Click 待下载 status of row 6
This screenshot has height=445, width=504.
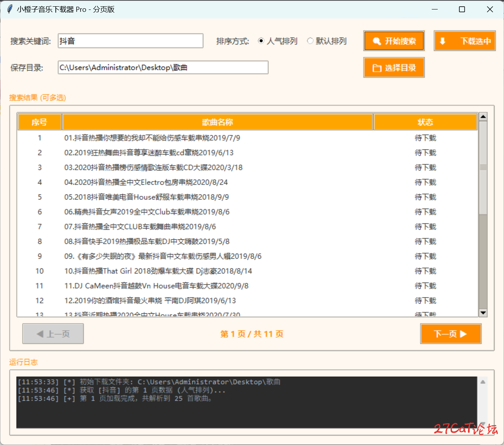[425, 212]
